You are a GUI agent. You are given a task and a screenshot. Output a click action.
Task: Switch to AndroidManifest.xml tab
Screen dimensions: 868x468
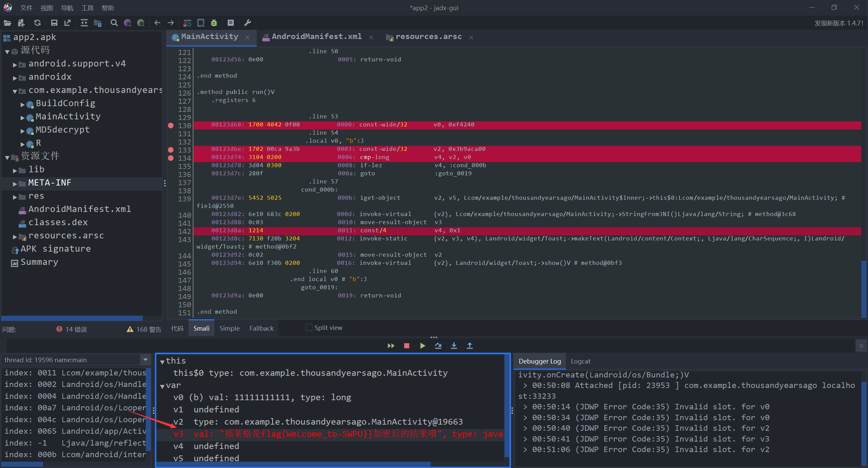pyautogui.click(x=316, y=37)
